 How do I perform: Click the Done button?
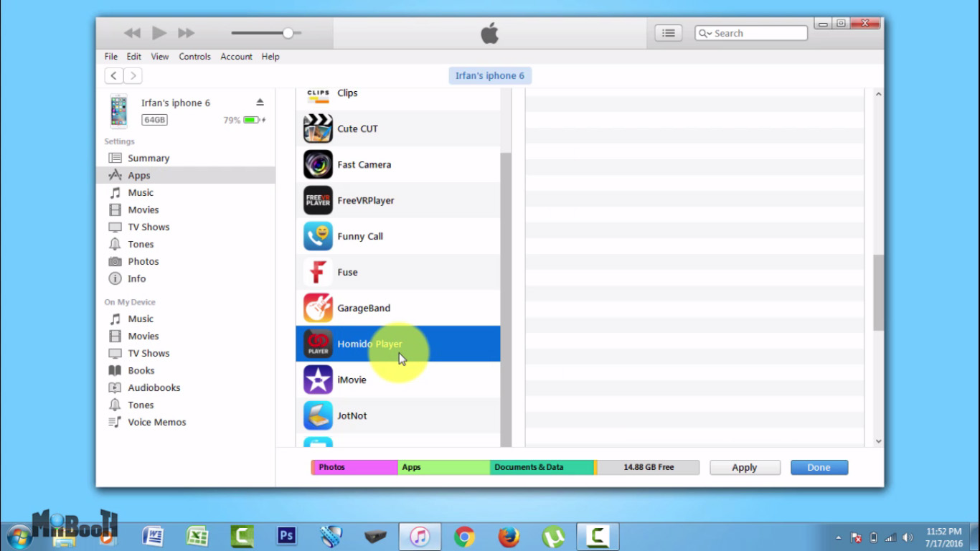point(819,467)
